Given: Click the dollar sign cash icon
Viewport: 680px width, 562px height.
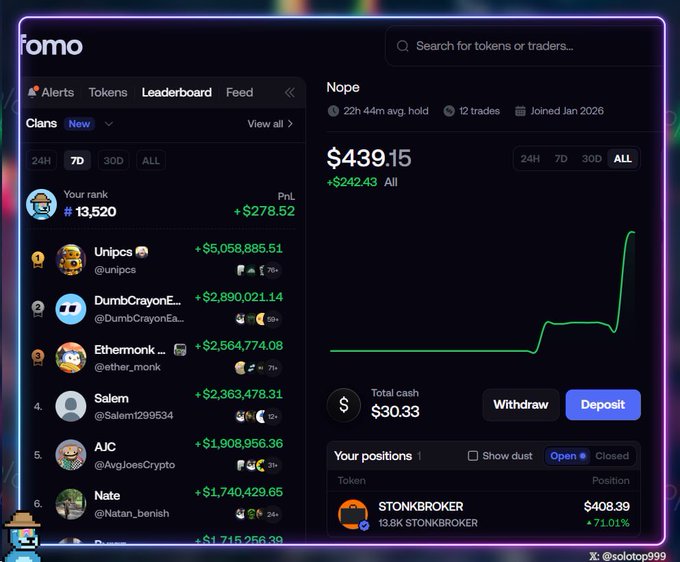Looking at the screenshot, I should point(344,405).
